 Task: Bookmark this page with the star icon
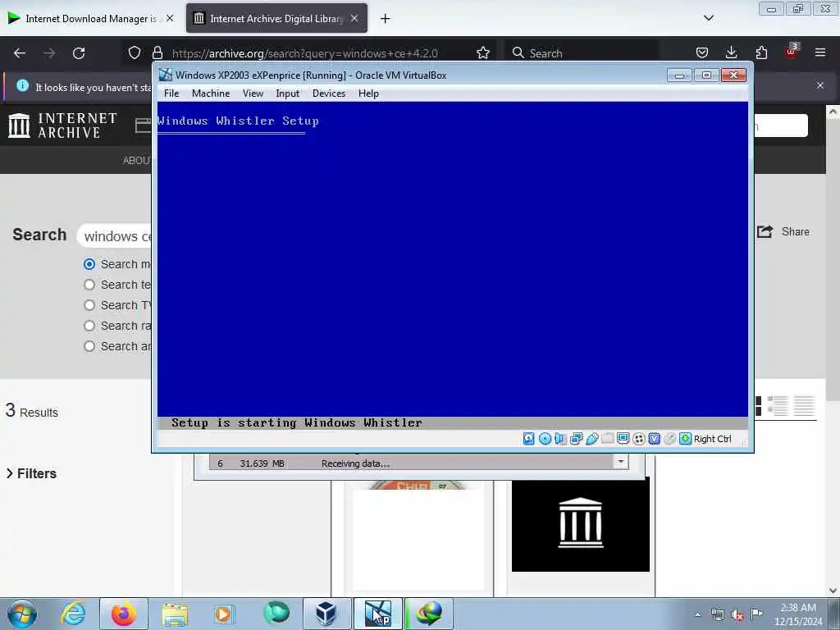coord(482,52)
